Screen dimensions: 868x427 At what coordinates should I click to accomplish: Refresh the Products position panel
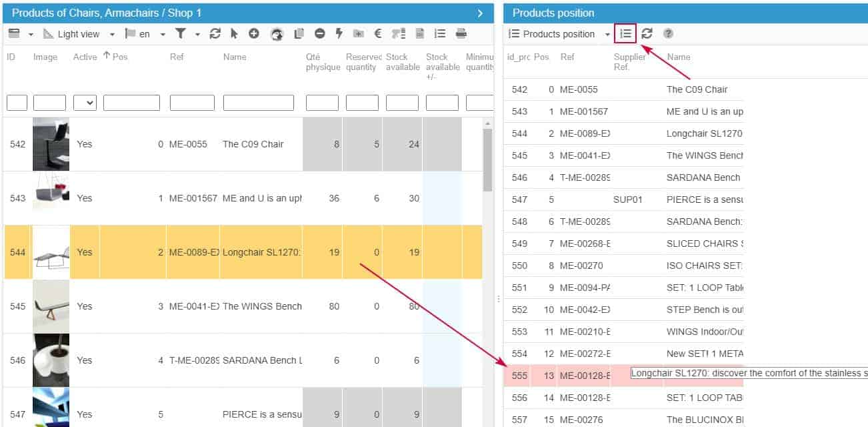click(647, 34)
